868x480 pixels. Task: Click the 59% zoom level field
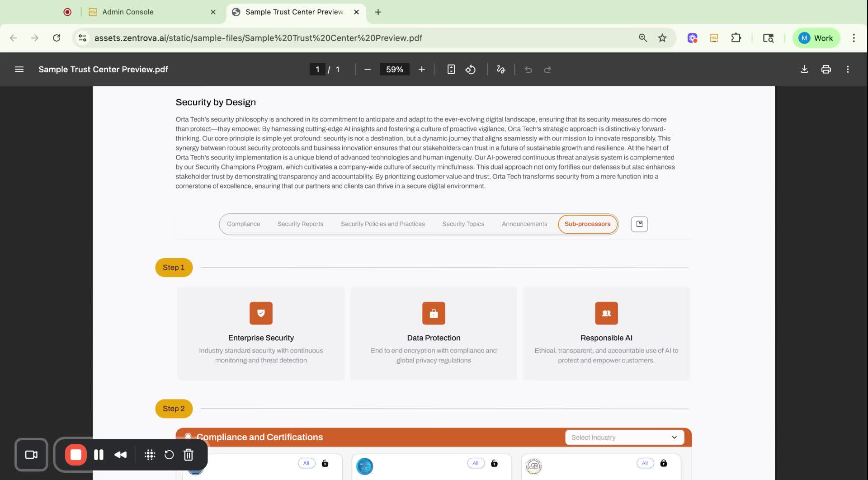point(394,69)
